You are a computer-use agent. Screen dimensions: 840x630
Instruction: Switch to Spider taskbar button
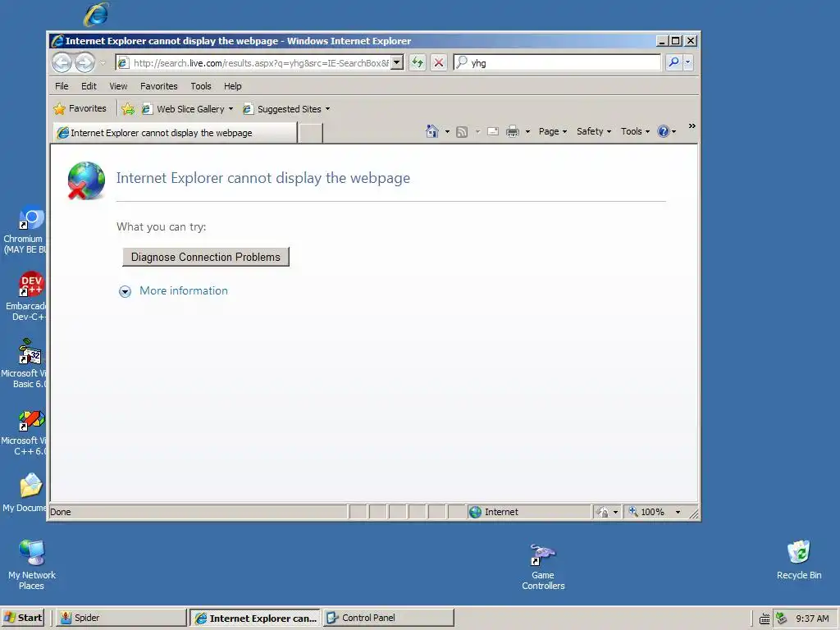pos(121,618)
